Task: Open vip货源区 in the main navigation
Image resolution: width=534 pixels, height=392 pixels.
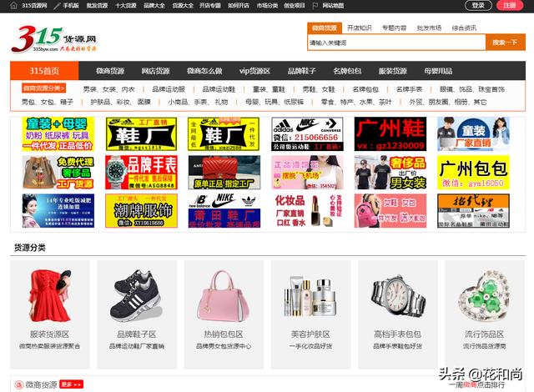Action: [254, 71]
